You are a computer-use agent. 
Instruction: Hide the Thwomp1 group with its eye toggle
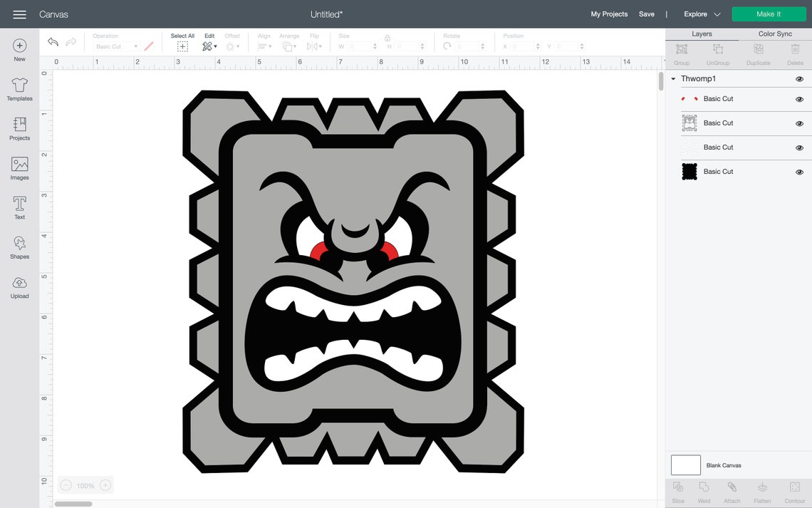pos(799,78)
